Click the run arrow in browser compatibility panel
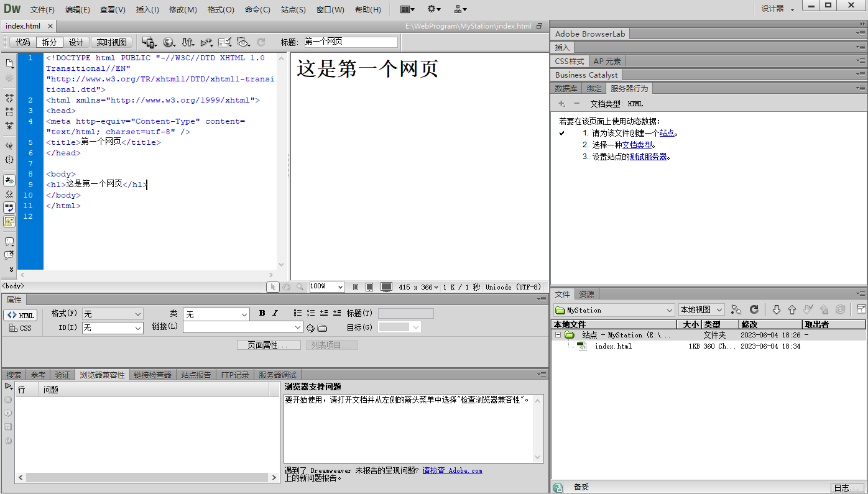 9,387
